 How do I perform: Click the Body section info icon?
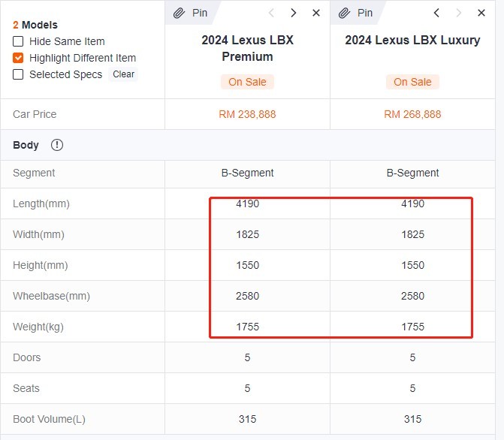(57, 145)
